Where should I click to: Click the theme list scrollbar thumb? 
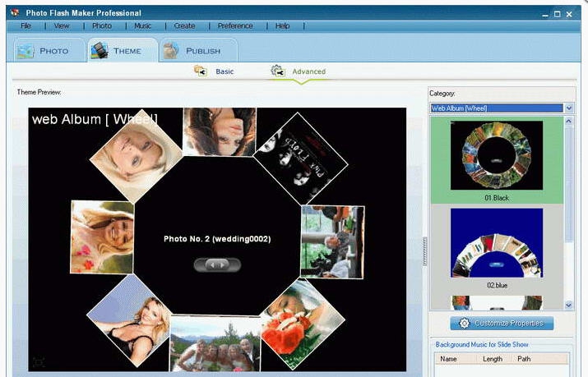568,183
